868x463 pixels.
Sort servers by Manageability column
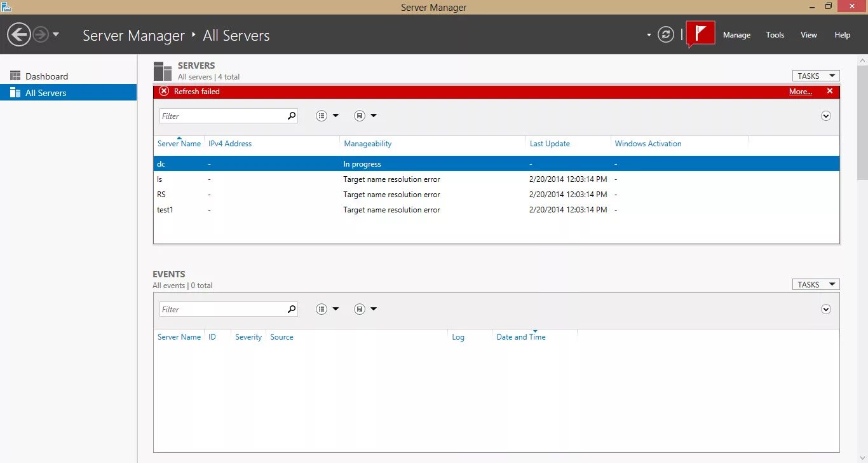click(368, 144)
